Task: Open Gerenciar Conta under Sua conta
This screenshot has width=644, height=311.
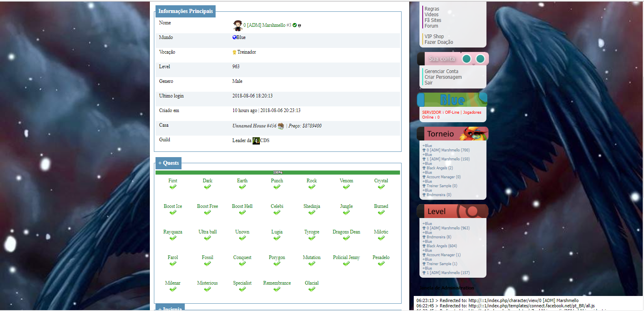Action: [441, 71]
